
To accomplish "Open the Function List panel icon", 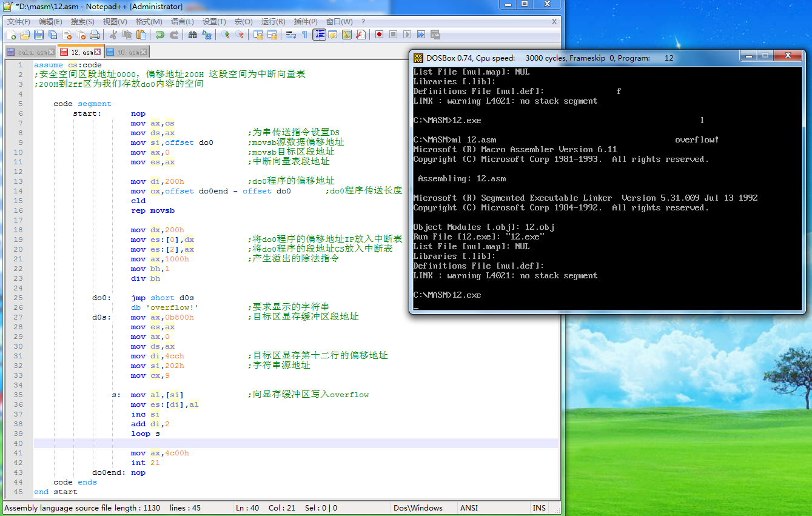I will [361, 35].
